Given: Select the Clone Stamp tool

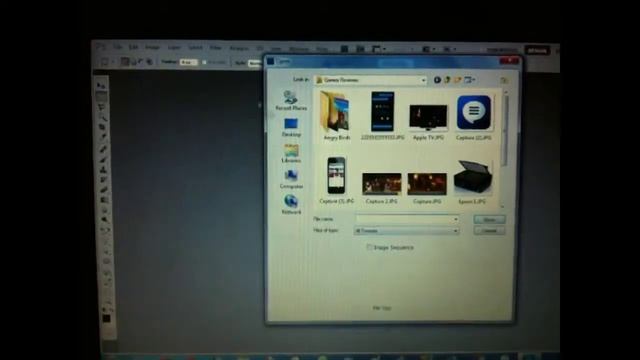Looking at the screenshot, I should tap(104, 170).
